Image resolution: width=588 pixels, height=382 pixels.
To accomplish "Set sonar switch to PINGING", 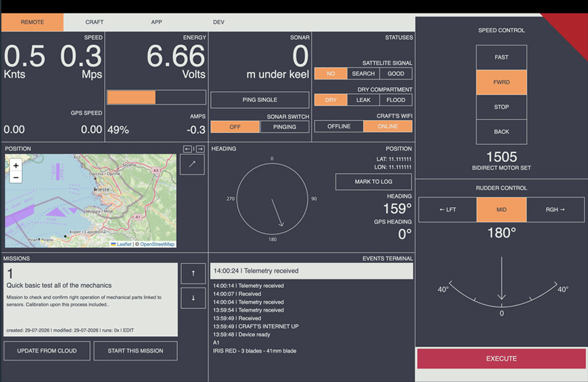I will tap(285, 127).
